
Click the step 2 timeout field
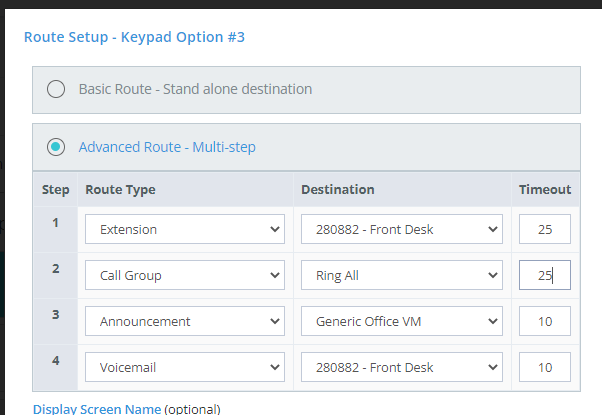[544, 275]
